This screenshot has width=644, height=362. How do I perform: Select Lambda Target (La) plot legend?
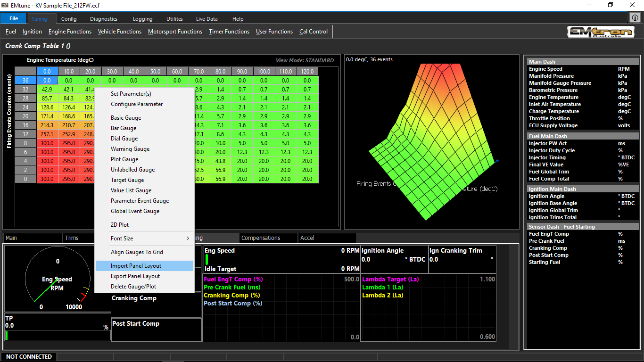click(x=390, y=280)
